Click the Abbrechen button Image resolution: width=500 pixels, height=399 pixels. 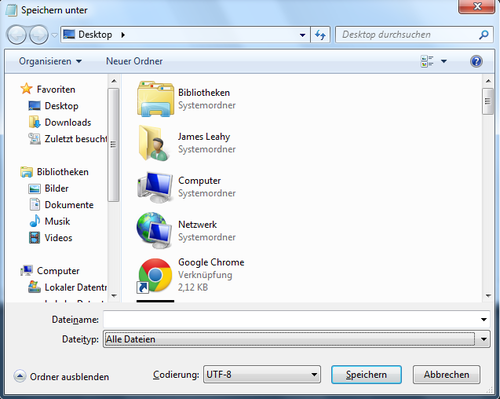coord(447,375)
